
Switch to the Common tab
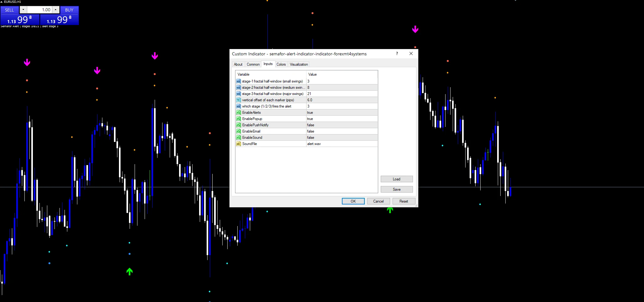[x=253, y=64]
